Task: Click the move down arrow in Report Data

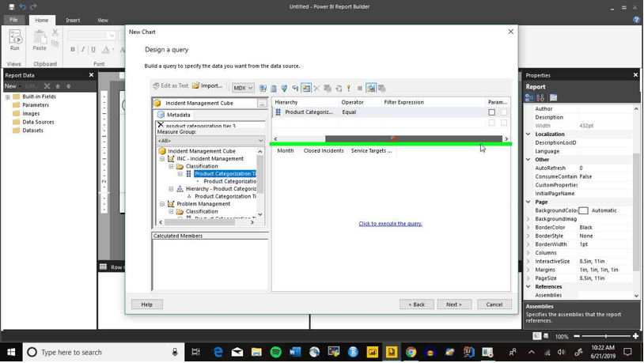Action: [x=69, y=86]
